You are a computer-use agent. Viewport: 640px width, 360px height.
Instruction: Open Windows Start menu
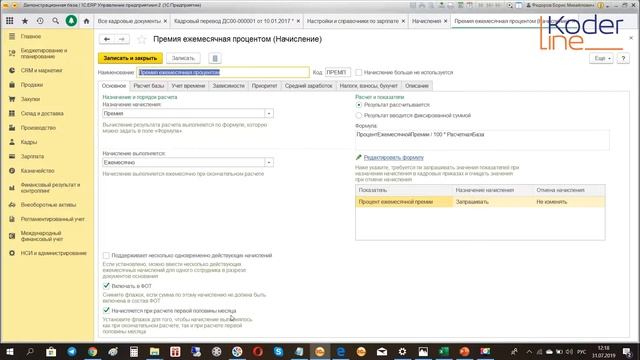tap(10, 351)
